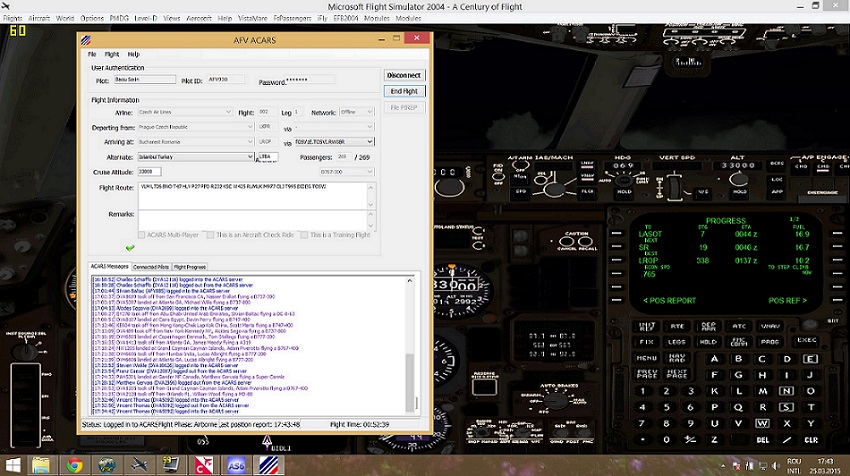Expand the Network dropdown
Viewport: 850px width, 476px height.
coord(370,112)
